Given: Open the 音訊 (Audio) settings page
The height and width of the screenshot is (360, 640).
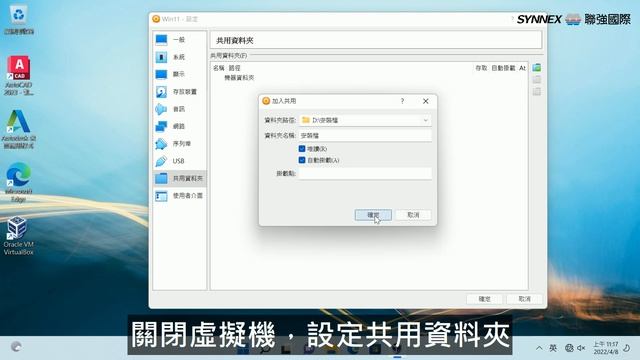Looking at the screenshot, I should pyautogui.click(x=180, y=109).
